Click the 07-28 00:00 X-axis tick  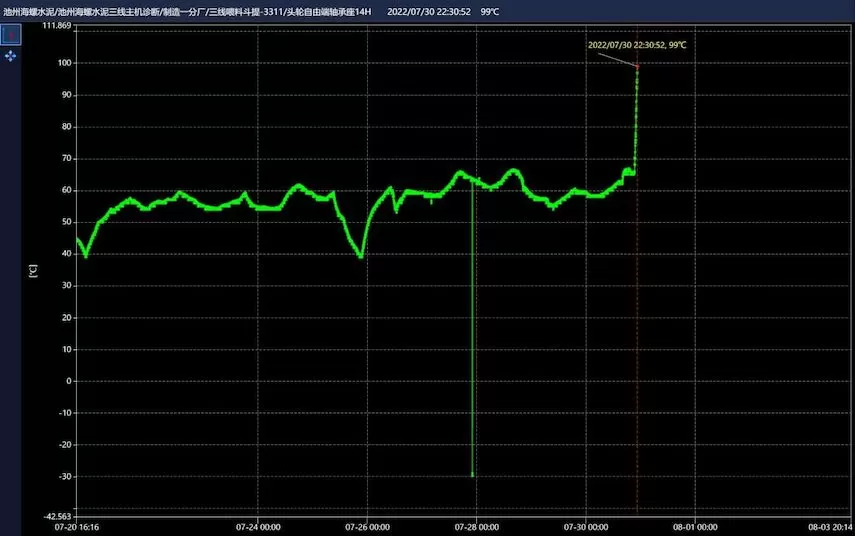[x=475, y=526]
